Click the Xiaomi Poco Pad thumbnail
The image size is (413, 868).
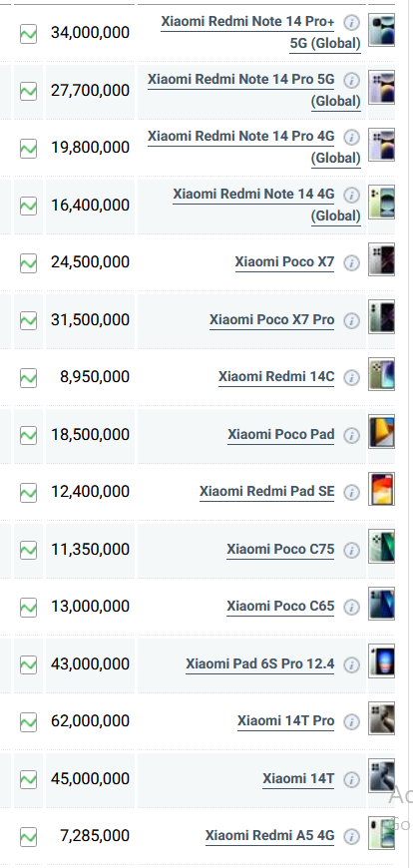381,431
